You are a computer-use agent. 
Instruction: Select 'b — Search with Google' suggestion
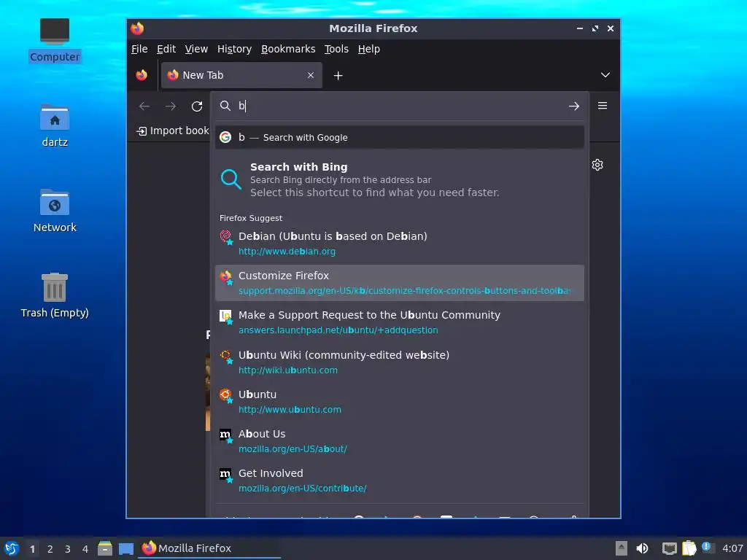[x=400, y=137]
